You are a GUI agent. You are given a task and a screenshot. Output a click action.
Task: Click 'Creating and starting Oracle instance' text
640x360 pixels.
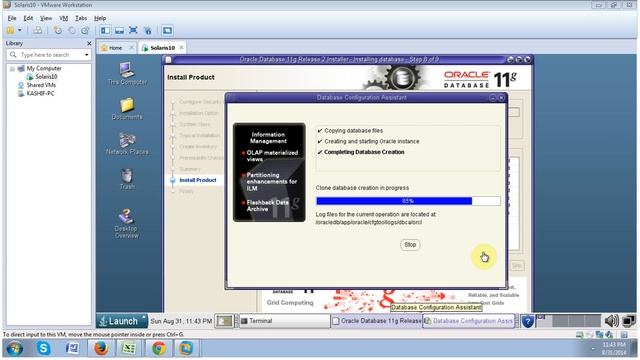tap(371, 141)
